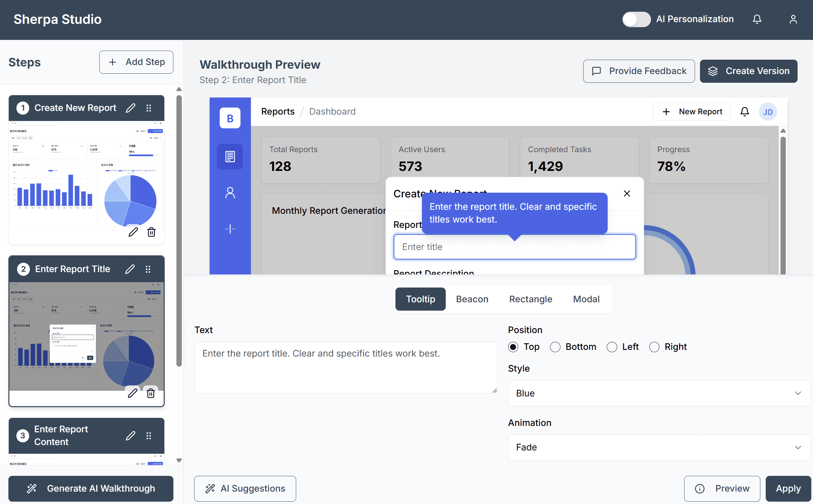Image resolution: width=813 pixels, height=504 pixels.
Task: Switch to the Rectangle tab
Action: [531, 299]
